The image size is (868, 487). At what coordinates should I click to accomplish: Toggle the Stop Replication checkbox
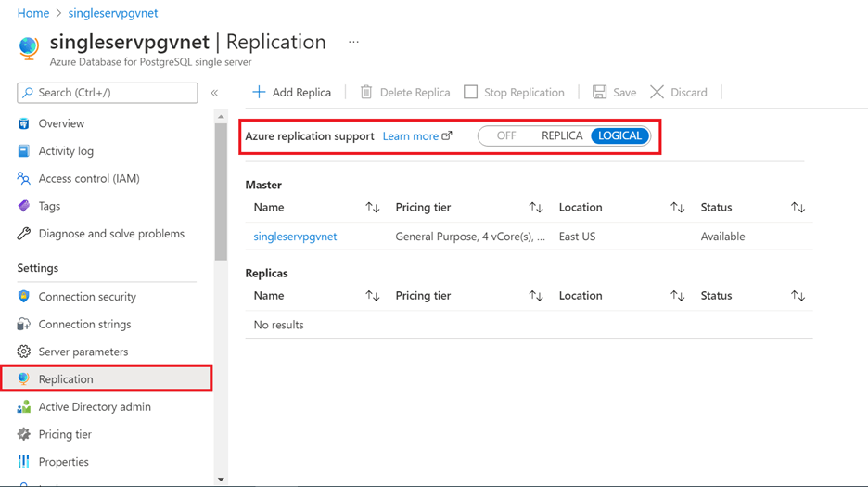(470, 92)
